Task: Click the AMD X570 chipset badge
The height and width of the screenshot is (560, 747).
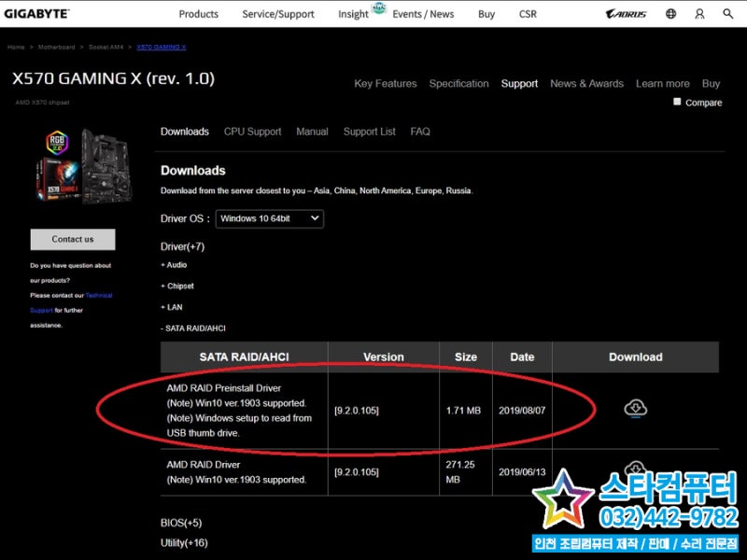Action: click(x=43, y=102)
